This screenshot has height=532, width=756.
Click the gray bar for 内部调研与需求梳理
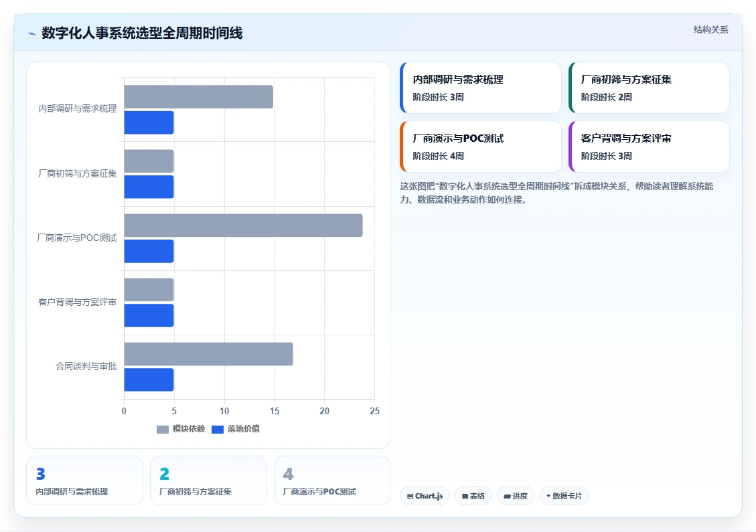click(x=199, y=97)
